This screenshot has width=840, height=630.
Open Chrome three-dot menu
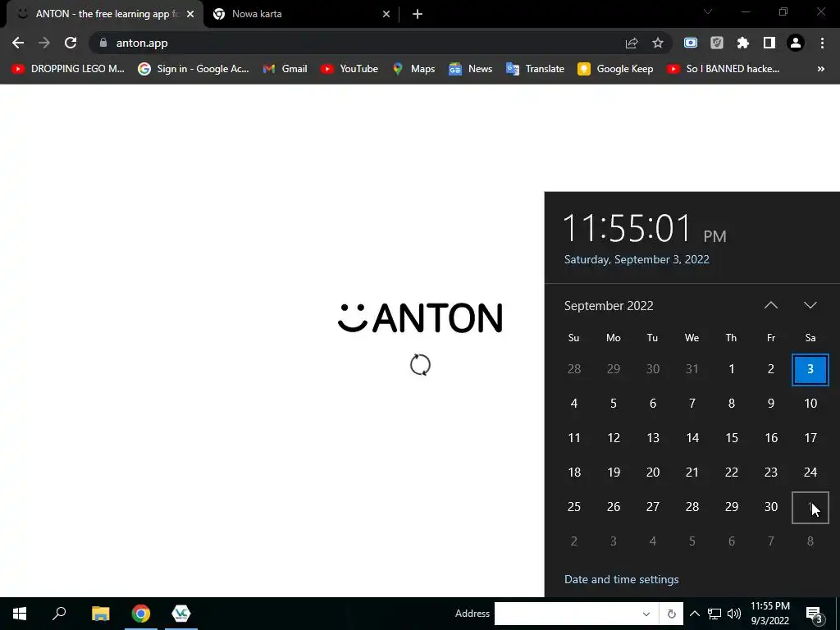pyautogui.click(x=822, y=43)
